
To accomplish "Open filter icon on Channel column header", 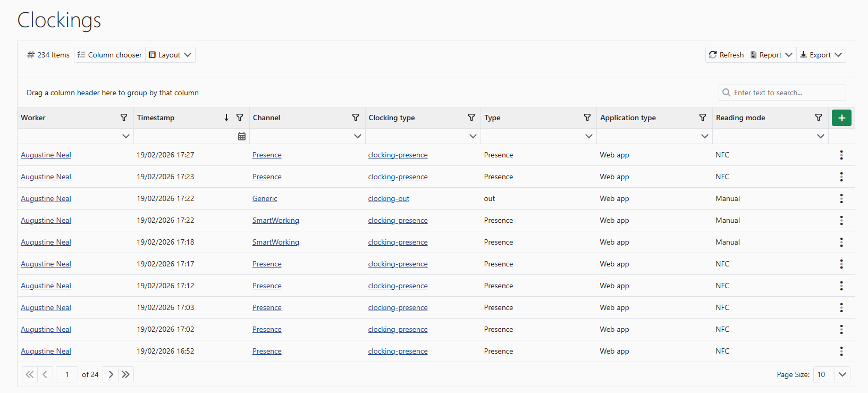I will (x=356, y=118).
